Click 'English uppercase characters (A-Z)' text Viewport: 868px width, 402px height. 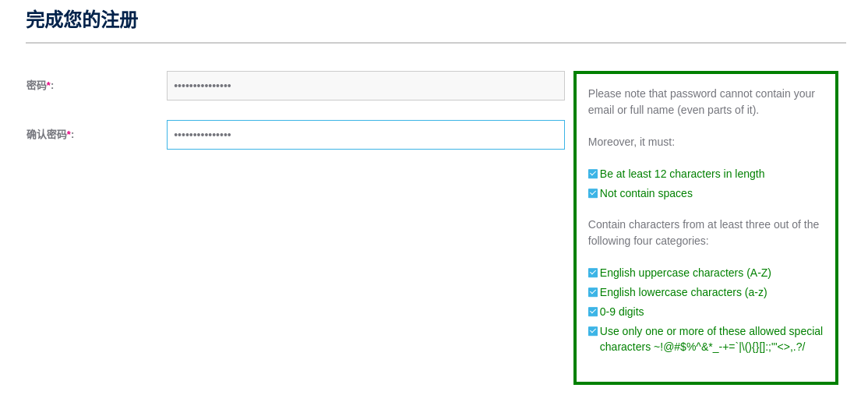685,273
